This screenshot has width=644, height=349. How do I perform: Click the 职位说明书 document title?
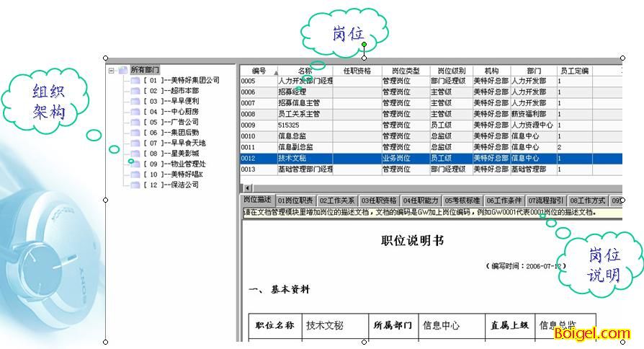pos(412,240)
